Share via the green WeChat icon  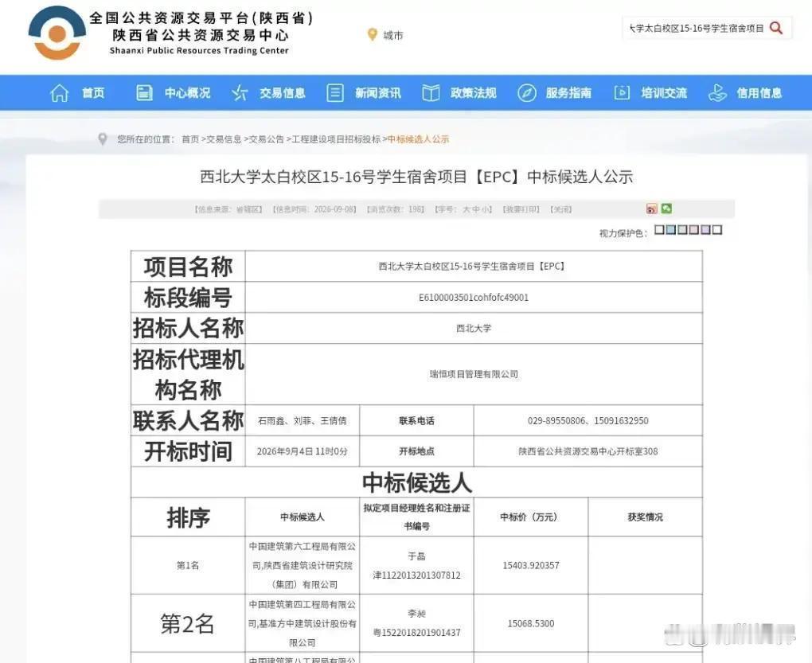pos(666,208)
